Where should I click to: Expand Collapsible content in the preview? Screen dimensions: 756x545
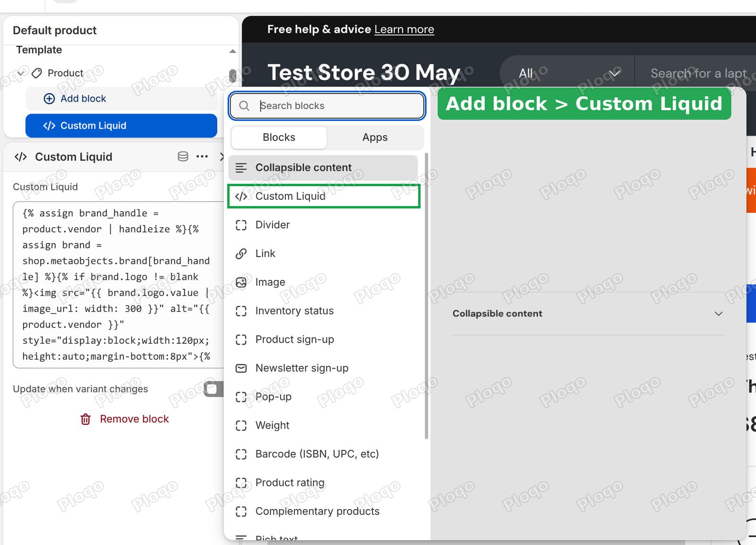(588, 314)
